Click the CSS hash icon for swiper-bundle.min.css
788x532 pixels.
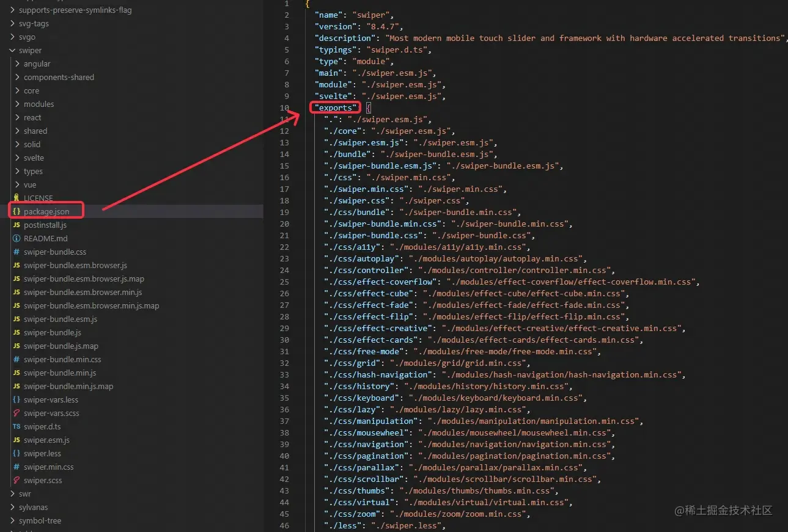(x=17, y=359)
